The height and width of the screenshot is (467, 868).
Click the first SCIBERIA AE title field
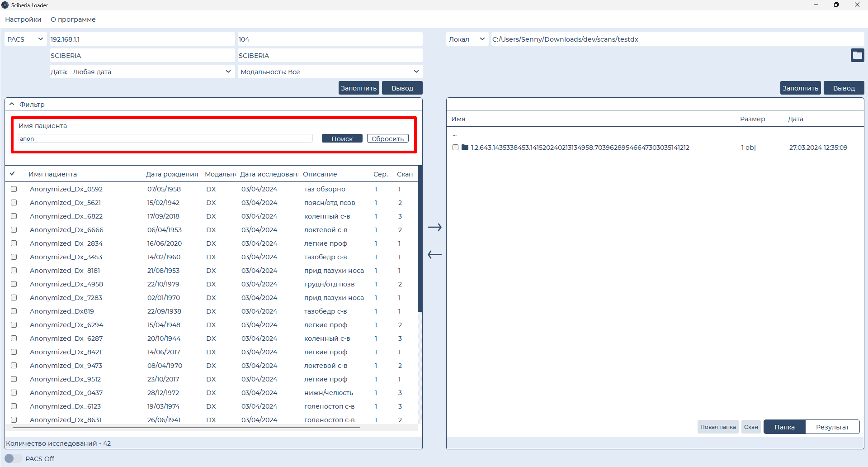point(142,56)
